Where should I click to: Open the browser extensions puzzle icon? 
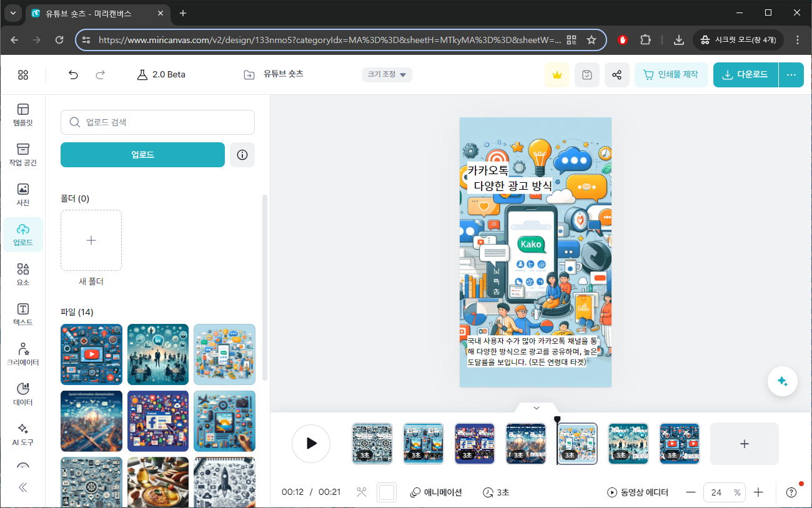coord(646,39)
